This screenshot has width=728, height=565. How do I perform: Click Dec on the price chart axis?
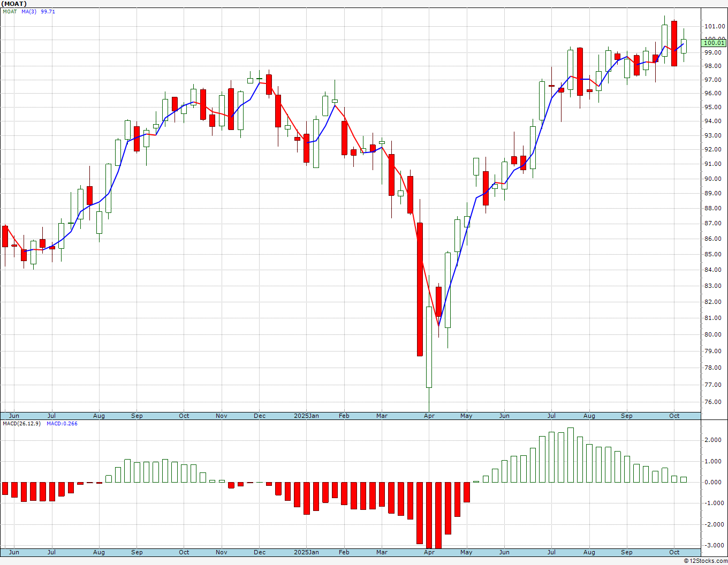[260, 416]
